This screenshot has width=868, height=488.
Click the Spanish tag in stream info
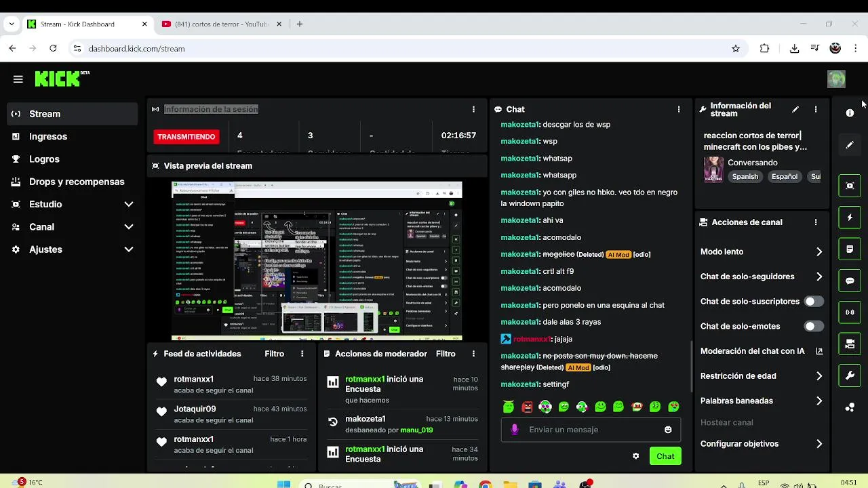tap(745, 176)
